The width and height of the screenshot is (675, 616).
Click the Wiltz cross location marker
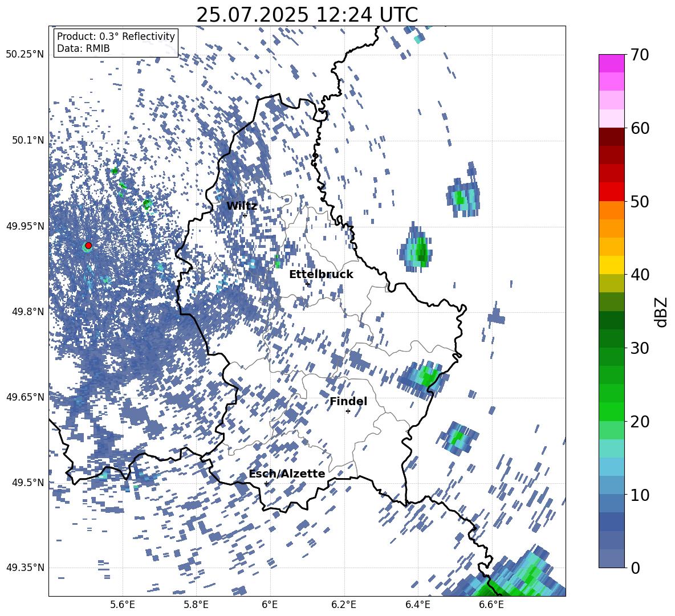(245, 215)
